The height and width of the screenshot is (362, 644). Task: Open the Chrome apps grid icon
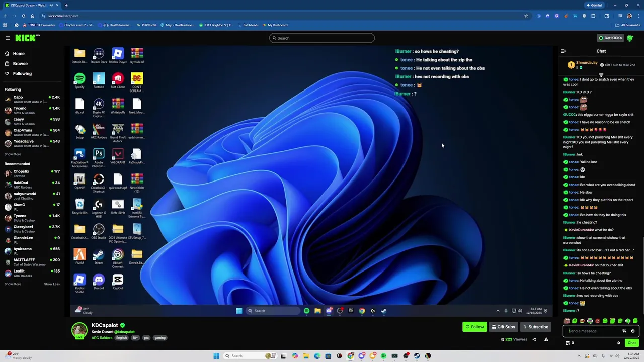(x=5, y=25)
